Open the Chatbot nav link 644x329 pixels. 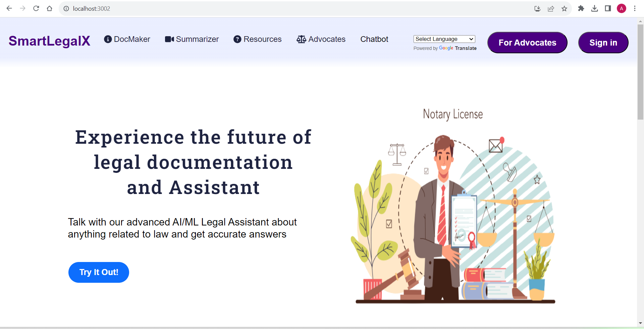pyautogui.click(x=374, y=39)
